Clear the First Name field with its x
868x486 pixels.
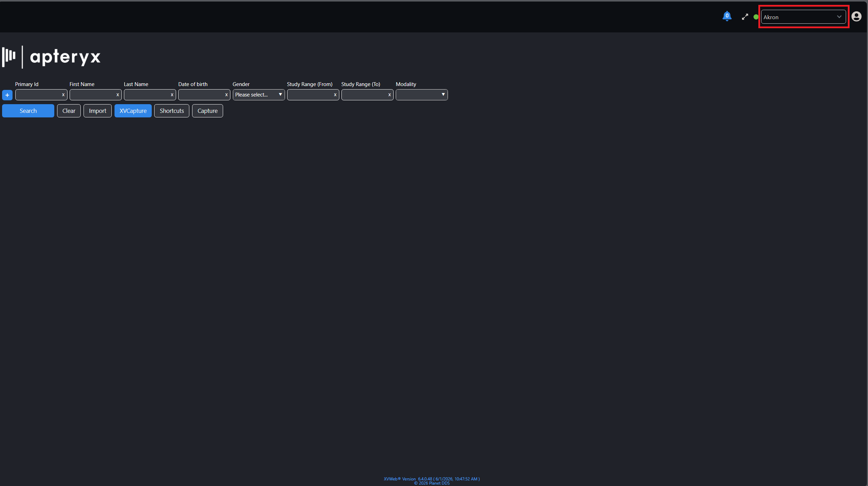[x=118, y=94]
